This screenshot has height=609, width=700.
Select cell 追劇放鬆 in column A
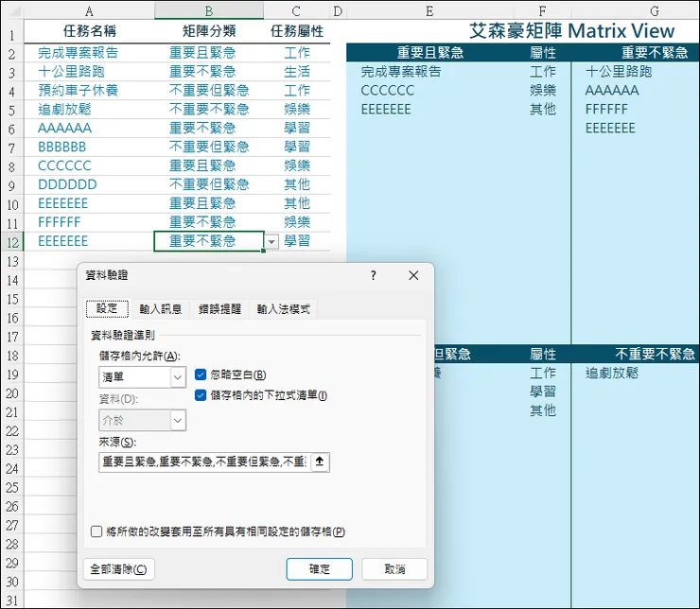coord(89,110)
